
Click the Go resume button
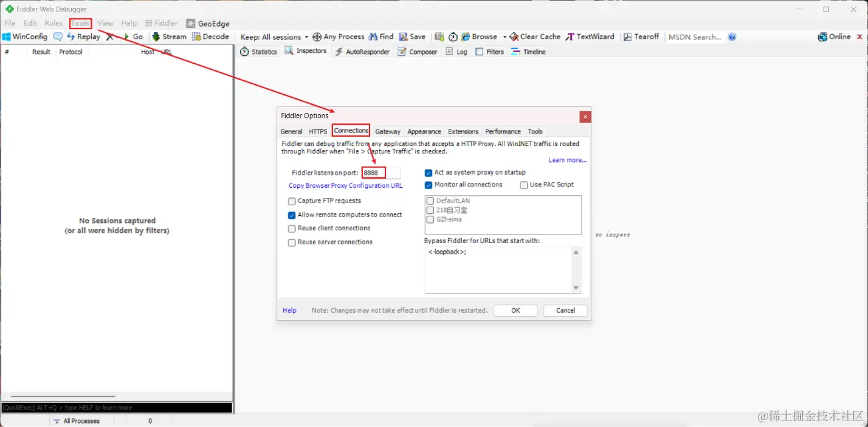132,37
